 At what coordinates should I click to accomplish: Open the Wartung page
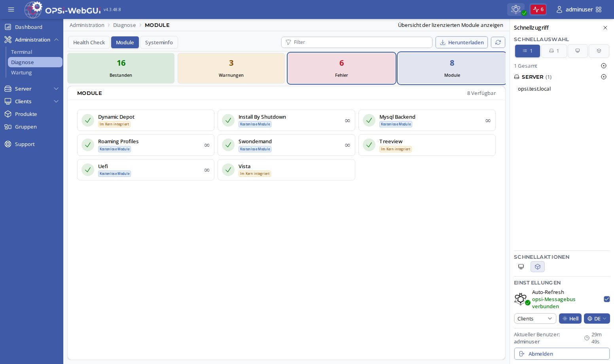pyautogui.click(x=21, y=72)
